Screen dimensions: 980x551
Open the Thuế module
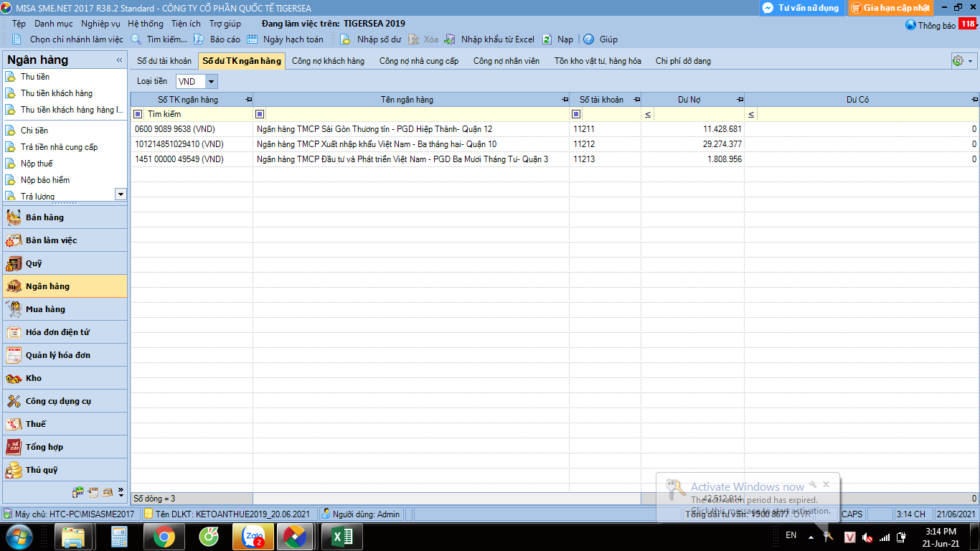[65, 424]
